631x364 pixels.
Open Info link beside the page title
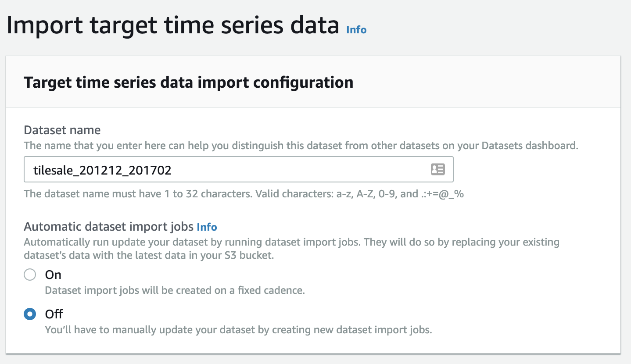[x=356, y=29]
